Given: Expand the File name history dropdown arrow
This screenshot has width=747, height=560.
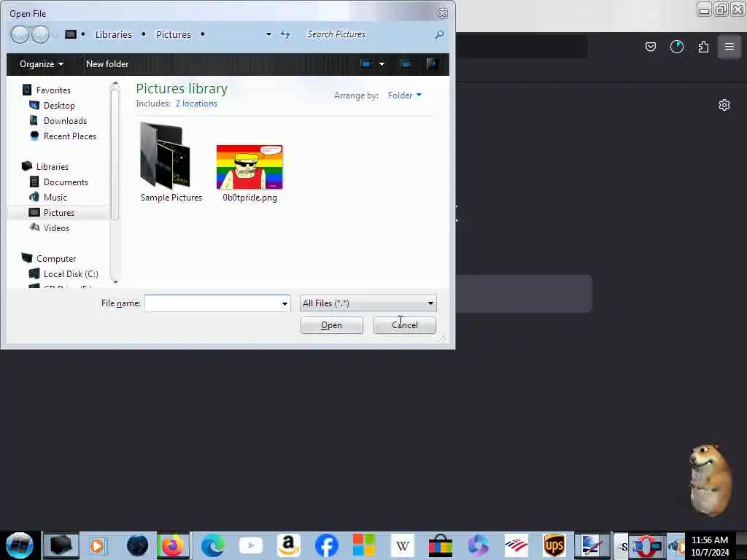Looking at the screenshot, I should coord(285,303).
